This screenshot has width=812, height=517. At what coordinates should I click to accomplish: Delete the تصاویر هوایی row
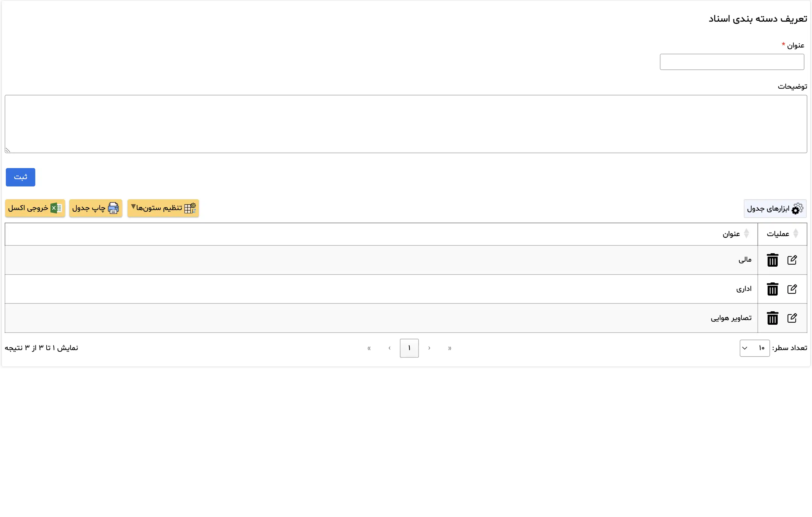pyautogui.click(x=772, y=318)
